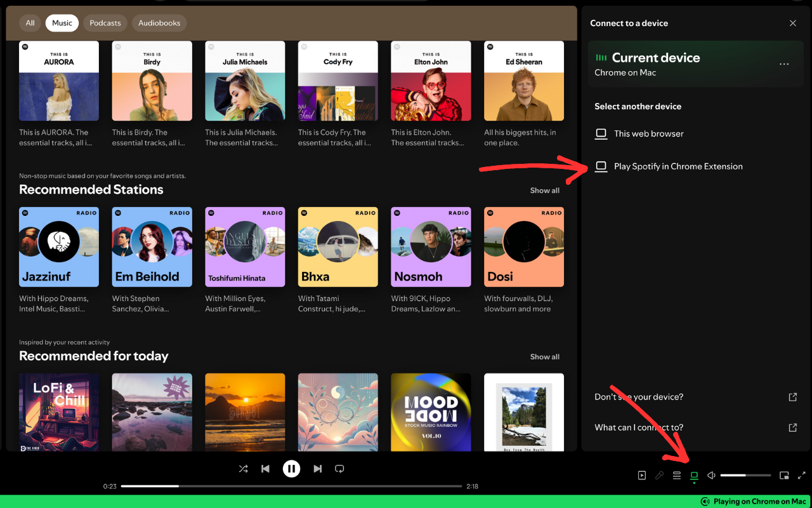
Task: Open the sunset over water album cover
Action: tap(245, 412)
